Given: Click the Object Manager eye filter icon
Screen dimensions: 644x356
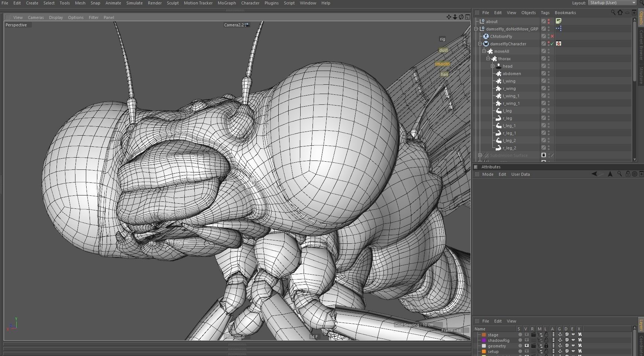Looking at the screenshot, I should [627, 13].
